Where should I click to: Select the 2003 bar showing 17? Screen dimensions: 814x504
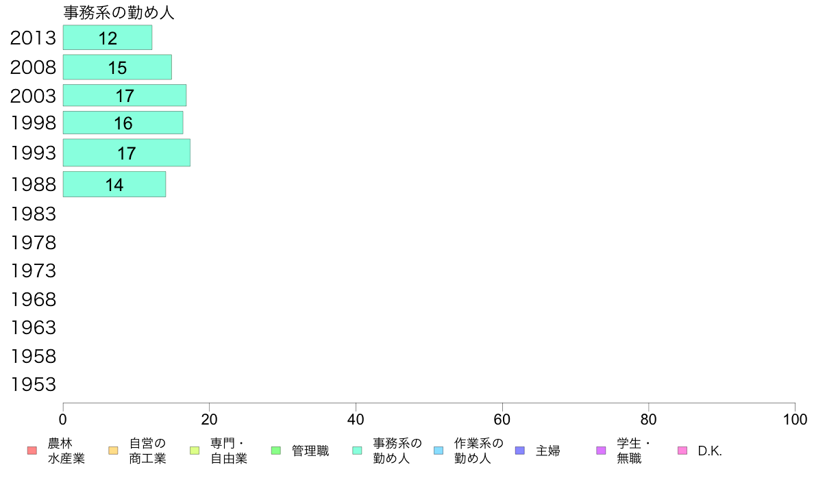pos(125,95)
